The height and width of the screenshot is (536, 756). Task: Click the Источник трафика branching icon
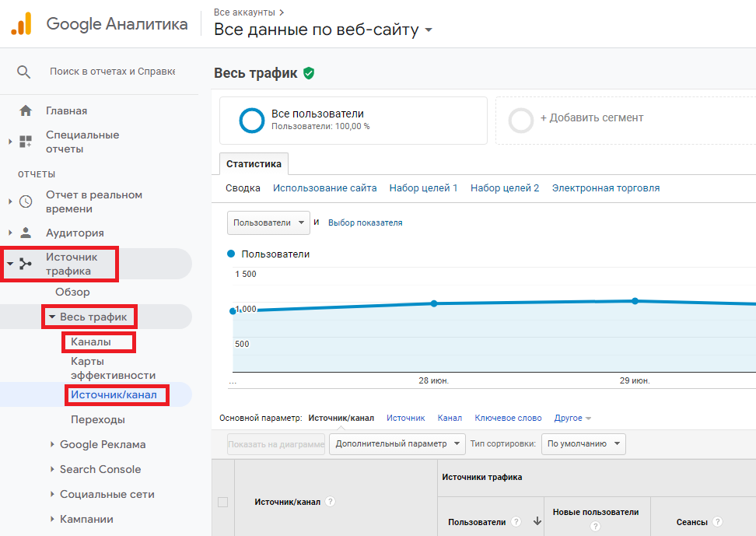(26, 264)
